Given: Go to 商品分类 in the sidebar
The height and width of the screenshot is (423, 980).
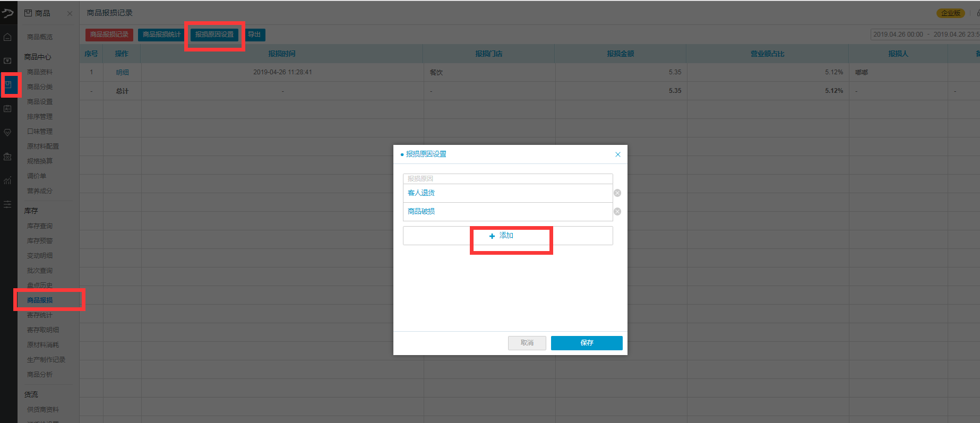Looking at the screenshot, I should pyautogui.click(x=40, y=87).
